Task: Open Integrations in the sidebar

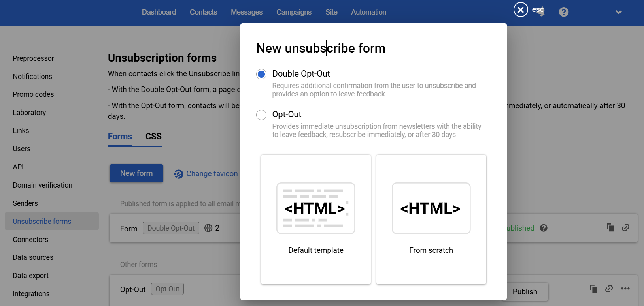Action: 31,294
